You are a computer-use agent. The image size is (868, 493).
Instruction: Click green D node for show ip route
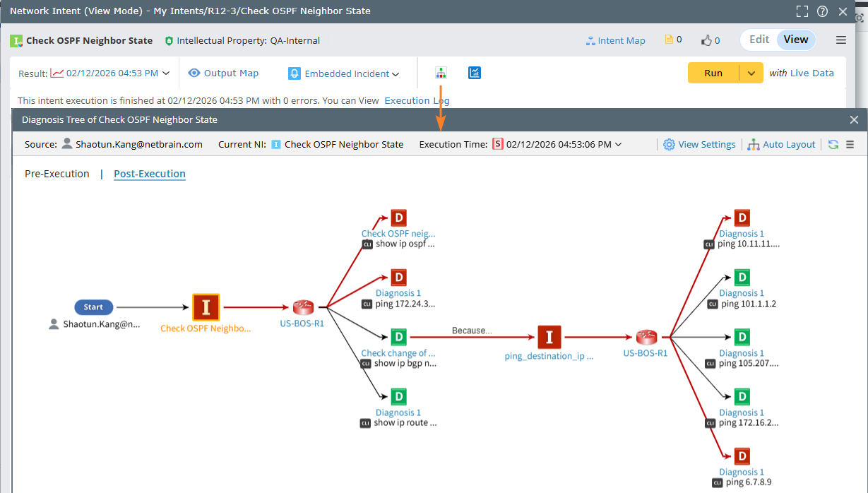click(398, 396)
